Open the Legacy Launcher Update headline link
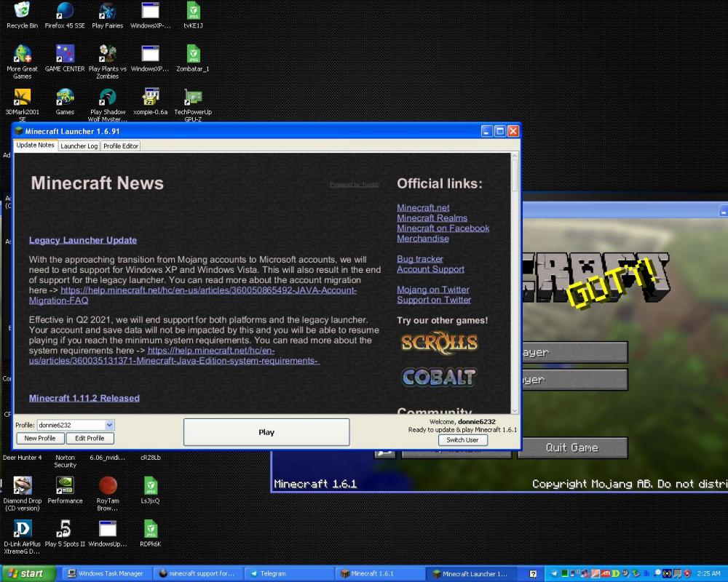This screenshot has width=728, height=582. click(83, 240)
